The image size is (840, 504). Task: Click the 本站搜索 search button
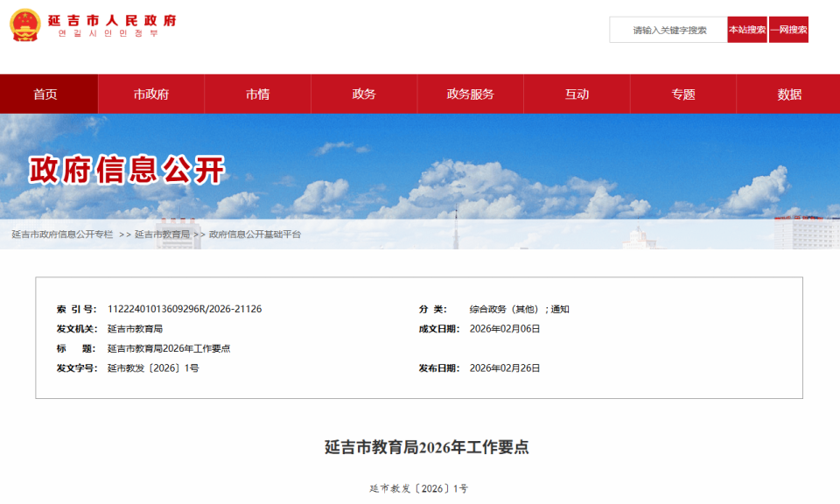[x=746, y=29]
